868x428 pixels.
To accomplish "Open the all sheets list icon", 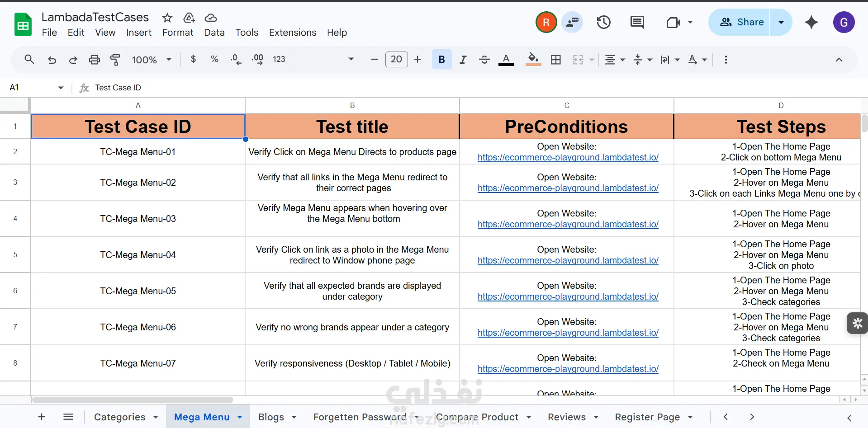I will click(68, 417).
